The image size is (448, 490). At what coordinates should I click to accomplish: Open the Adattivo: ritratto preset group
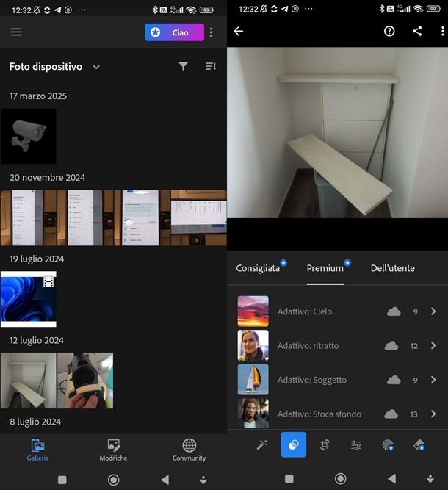(337, 345)
